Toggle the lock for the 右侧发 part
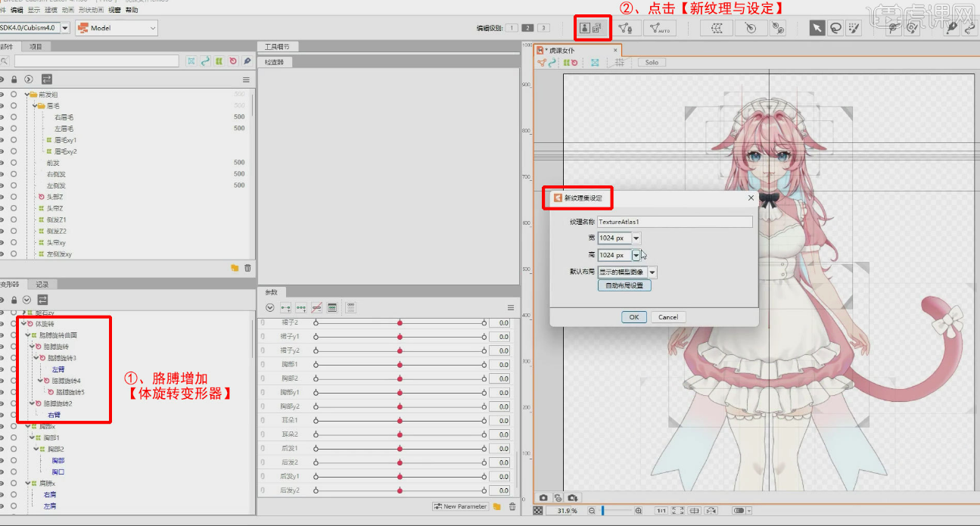 click(x=14, y=174)
